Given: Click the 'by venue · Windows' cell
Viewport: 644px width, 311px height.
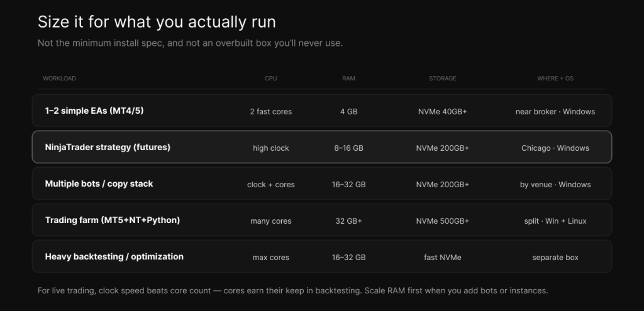Looking at the screenshot, I should [x=555, y=185].
